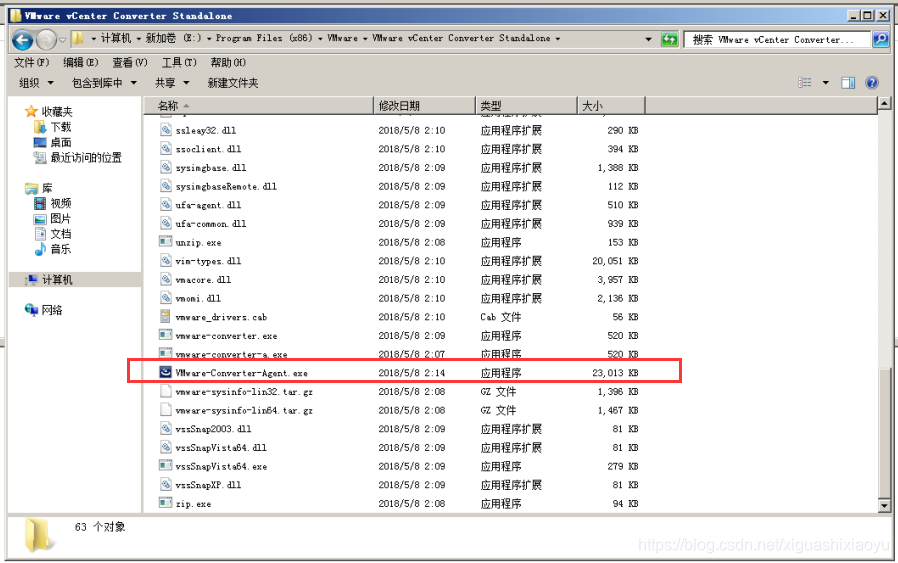Open the address bar history dropdown arrow
Image resolution: width=898 pixels, height=563 pixels.
(648, 40)
